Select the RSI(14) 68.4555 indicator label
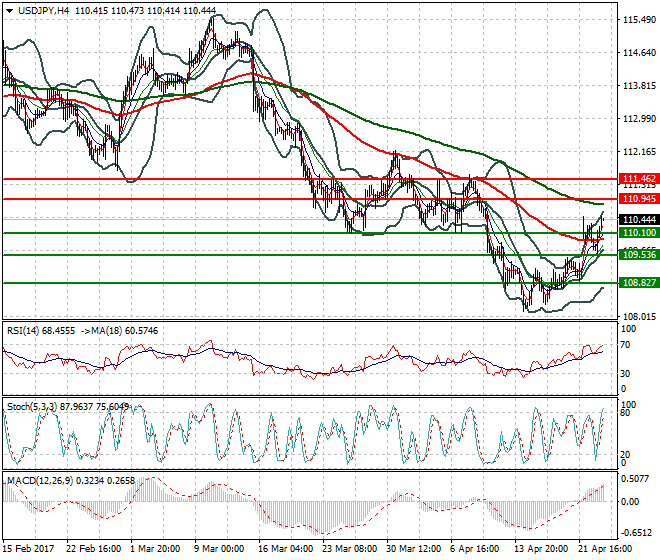 (41, 331)
